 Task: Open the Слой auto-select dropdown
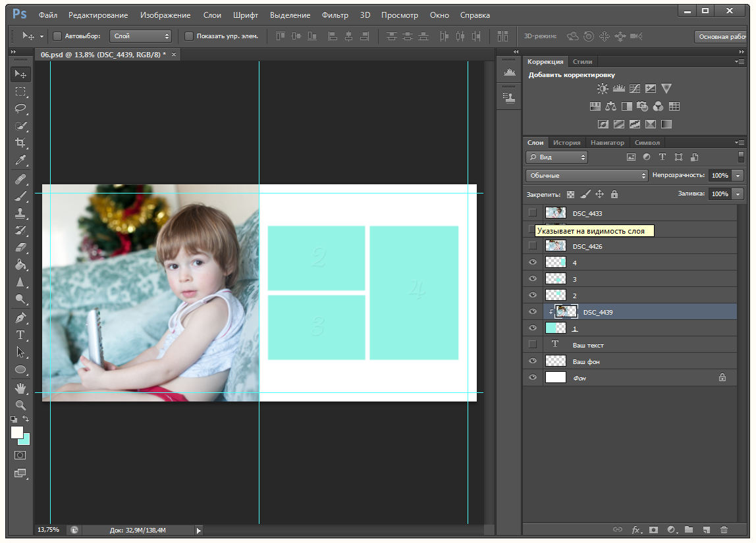click(141, 36)
